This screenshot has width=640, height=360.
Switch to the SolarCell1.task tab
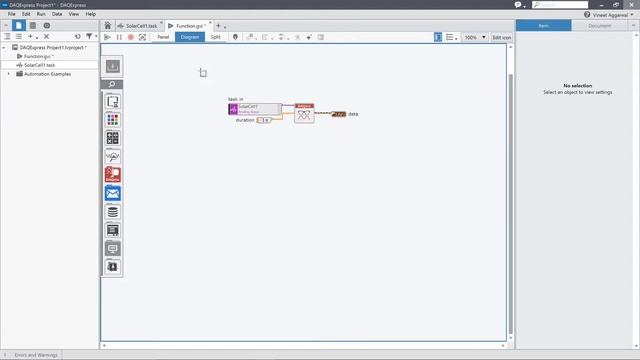(140, 26)
